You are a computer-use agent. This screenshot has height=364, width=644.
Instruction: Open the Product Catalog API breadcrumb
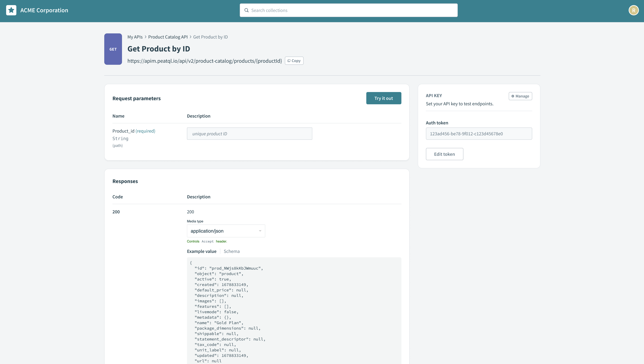[x=168, y=37]
